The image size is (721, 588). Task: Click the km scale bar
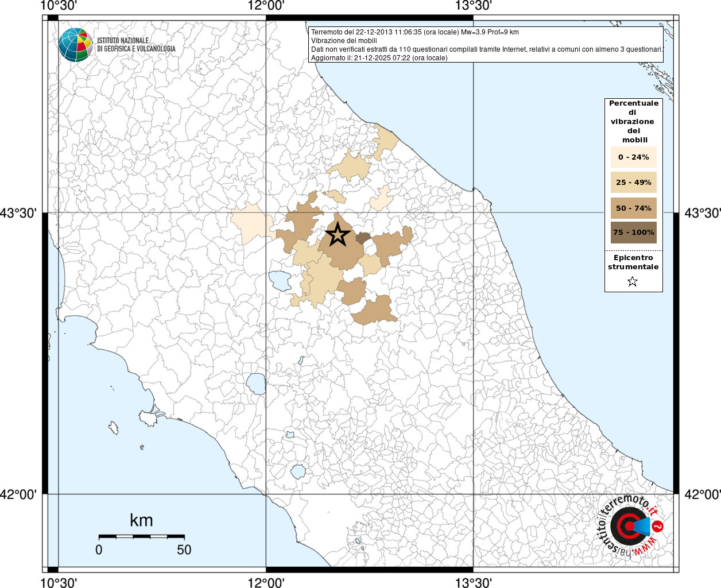click(x=141, y=537)
